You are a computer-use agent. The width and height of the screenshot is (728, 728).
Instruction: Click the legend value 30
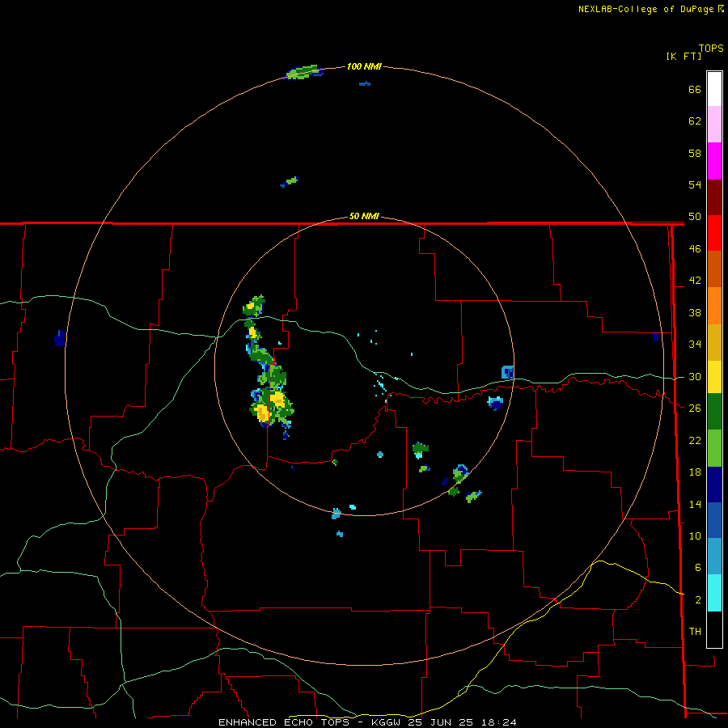pyautogui.click(x=695, y=376)
